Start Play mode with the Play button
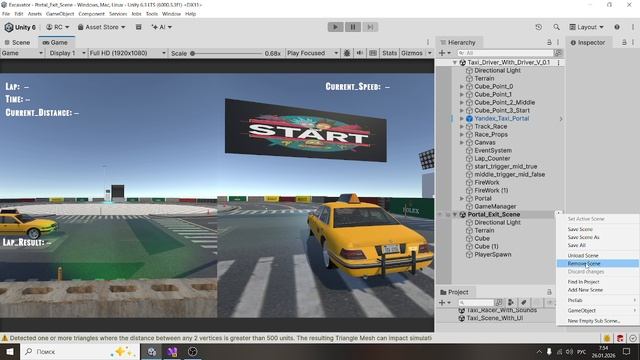640x360 pixels. pos(336,27)
